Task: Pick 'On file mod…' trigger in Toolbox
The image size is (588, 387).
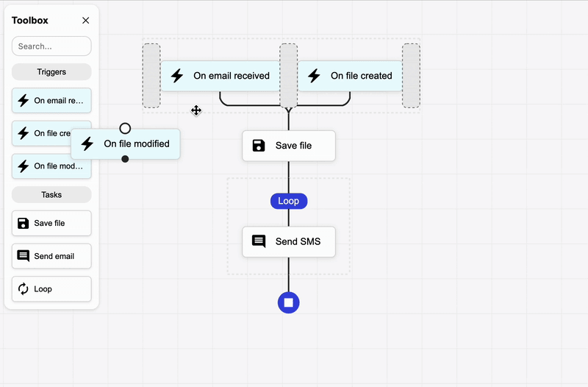Action: [x=51, y=166]
